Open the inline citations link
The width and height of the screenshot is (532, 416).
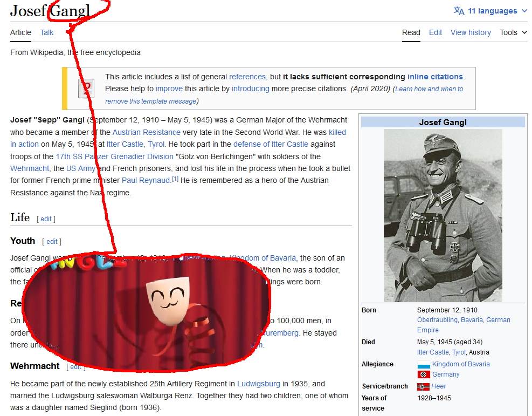tap(435, 77)
